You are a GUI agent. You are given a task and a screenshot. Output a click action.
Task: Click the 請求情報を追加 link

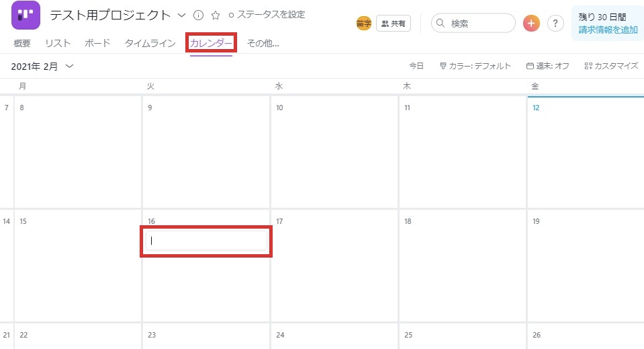click(x=608, y=30)
